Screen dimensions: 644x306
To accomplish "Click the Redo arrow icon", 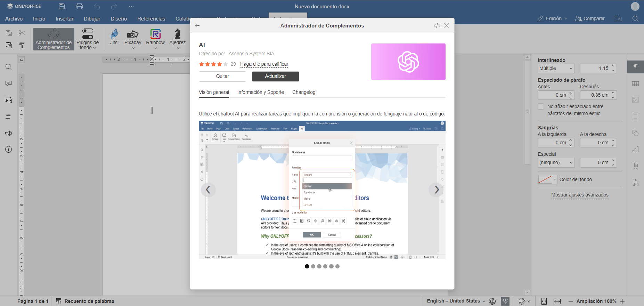I will (x=114, y=7).
